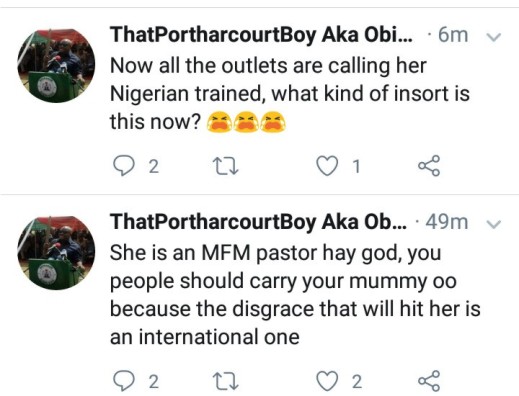Viewport: 519px width, 396px height.
Task: Like the tweet posted 49m ago
Action: (x=327, y=381)
